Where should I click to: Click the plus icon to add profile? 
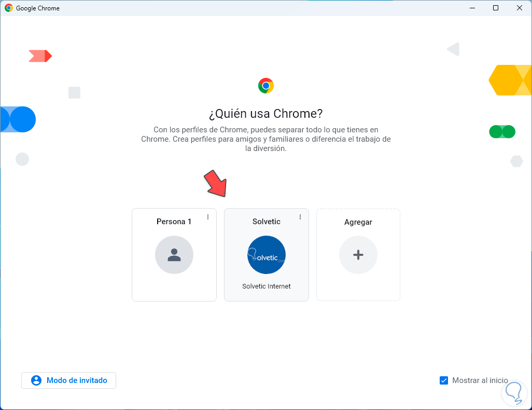pyautogui.click(x=358, y=255)
